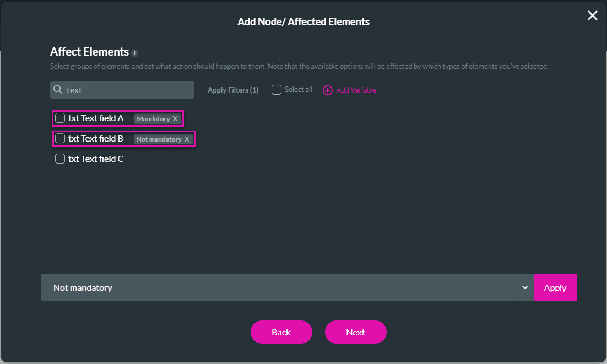Open the Not mandatory action dropdown
The width and height of the screenshot is (607, 364).
click(287, 287)
